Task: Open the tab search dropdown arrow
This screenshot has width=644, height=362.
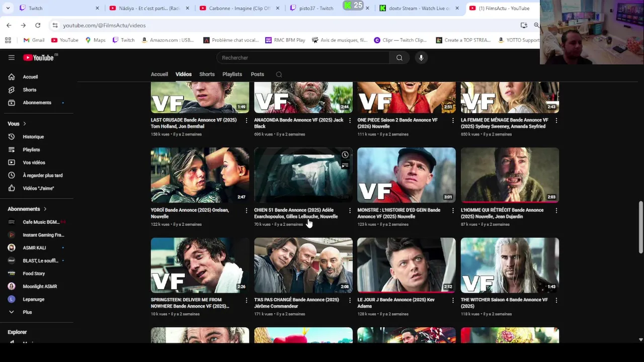Action: (x=8, y=8)
